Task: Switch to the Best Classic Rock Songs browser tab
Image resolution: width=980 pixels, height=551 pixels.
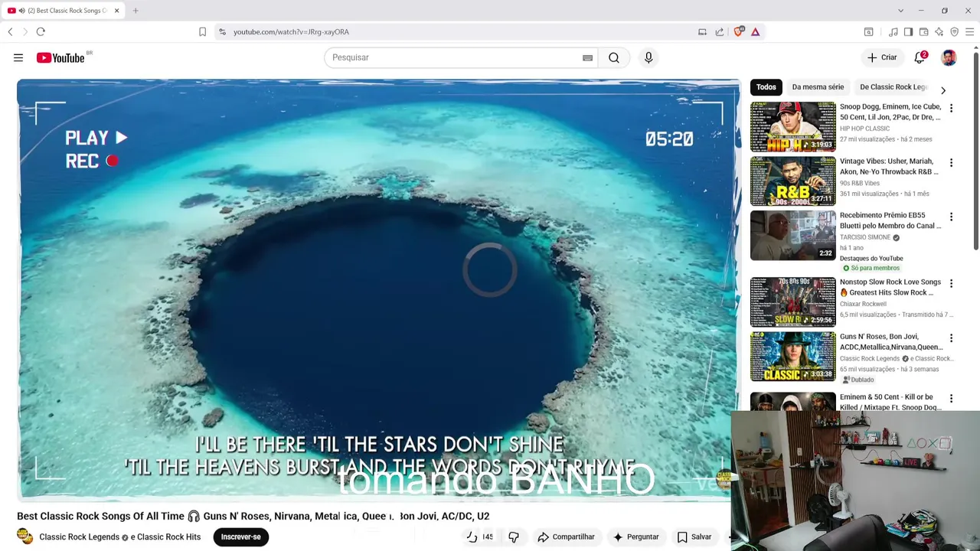Action: pyautogui.click(x=65, y=11)
